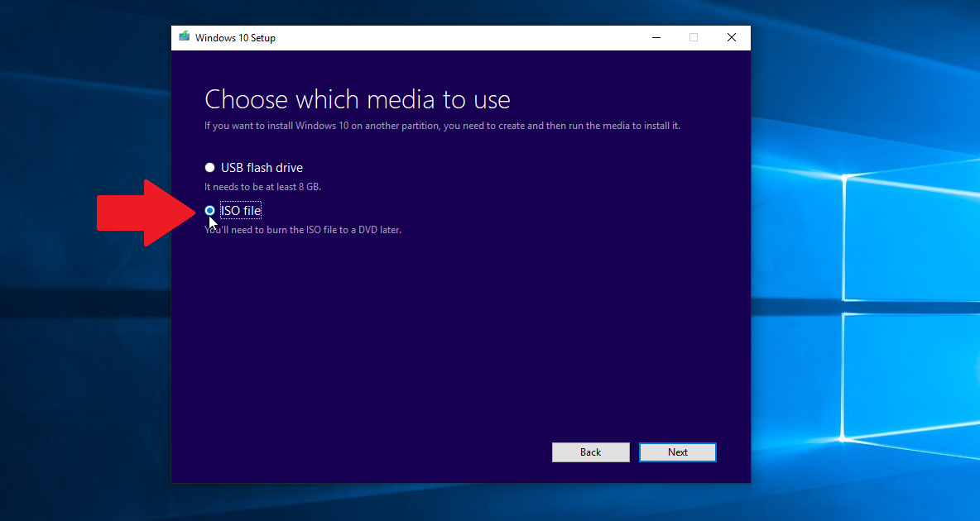The width and height of the screenshot is (980, 521).
Task: Minimize the Windows 10 Setup window
Action: point(656,37)
